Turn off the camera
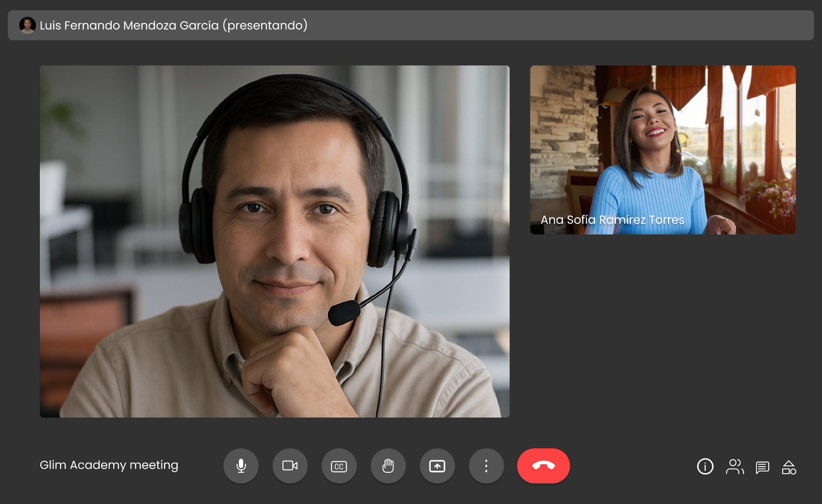Screen dimensions: 822x504 [x=290, y=466]
